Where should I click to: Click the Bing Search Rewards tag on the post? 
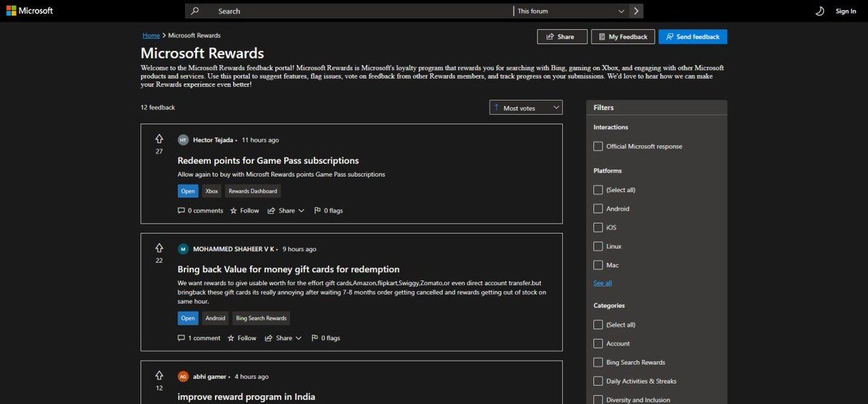click(261, 318)
